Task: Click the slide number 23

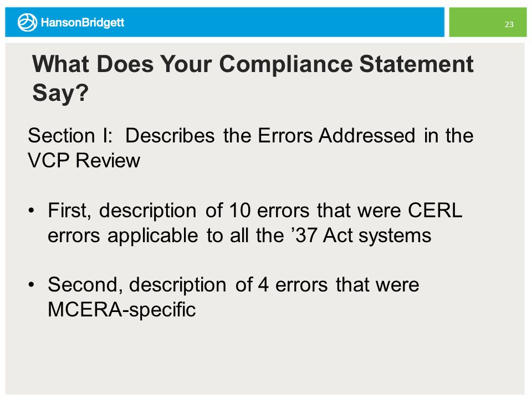Action: pyautogui.click(x=509, y=24)
